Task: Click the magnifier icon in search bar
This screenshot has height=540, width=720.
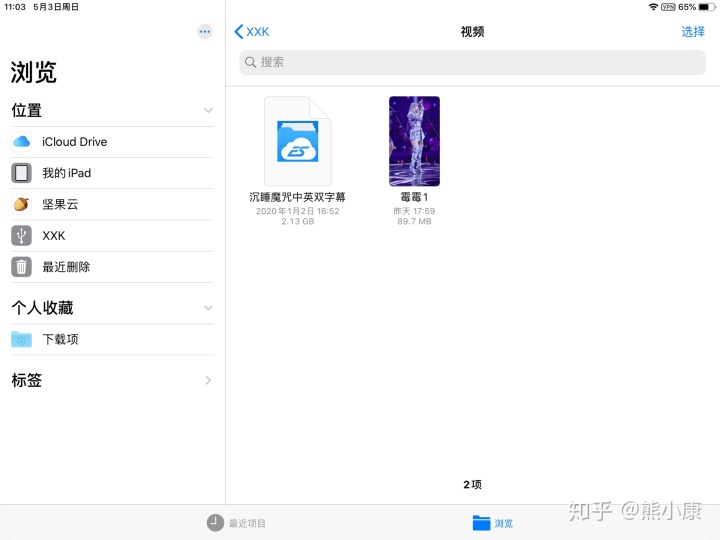Action: [250, 62]
